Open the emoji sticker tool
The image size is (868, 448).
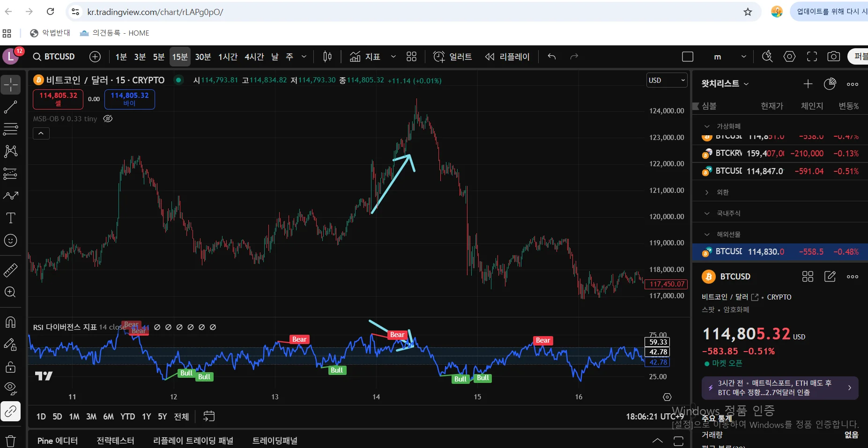[10, 241]
